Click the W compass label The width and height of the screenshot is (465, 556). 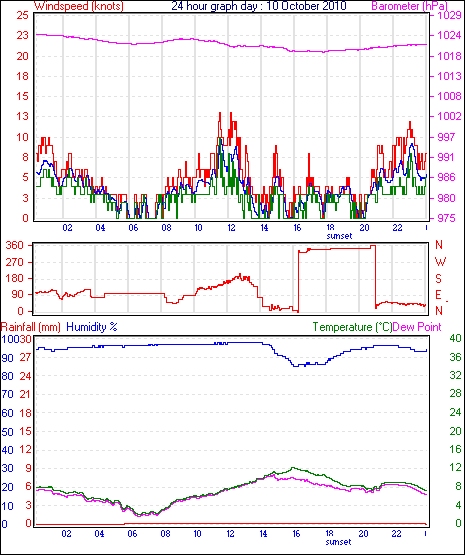[440, 262]
